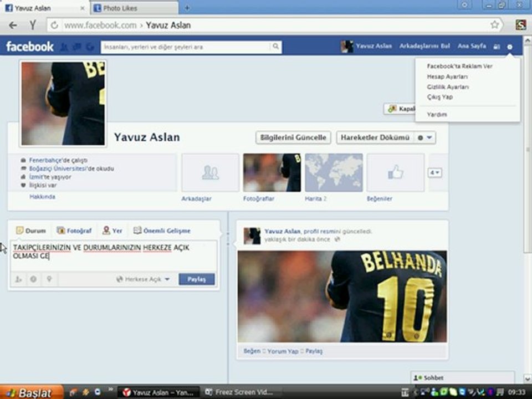Screen dimensions: 532x399
Task: Open Hesap Ayarları from menu
Action: point(447,76)
